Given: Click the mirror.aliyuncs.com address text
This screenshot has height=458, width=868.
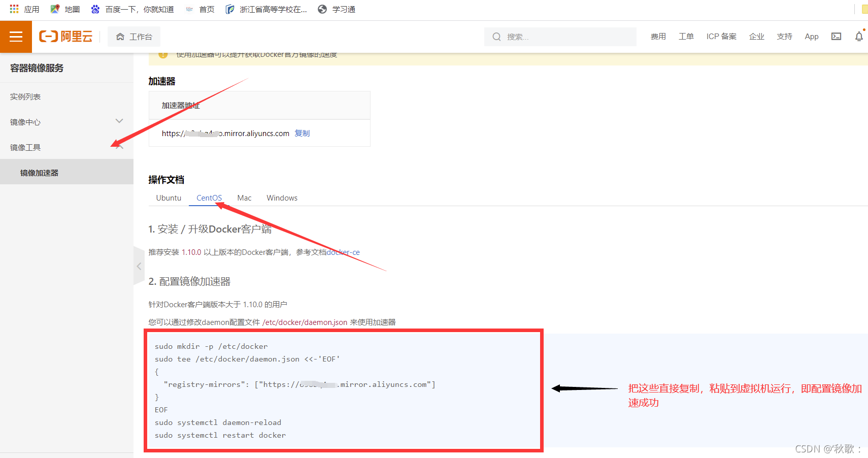Looking at the screenshot, I should point(225,134).
